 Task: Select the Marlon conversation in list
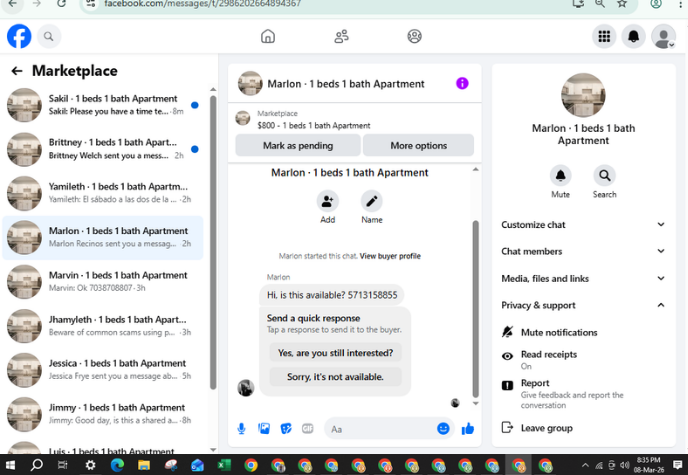103,237
